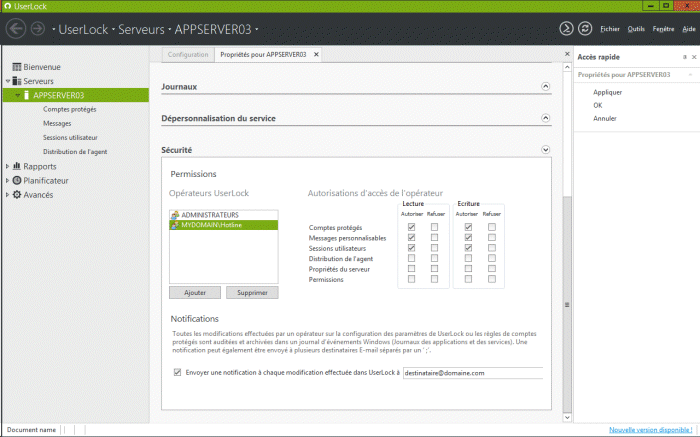Click the MYDOMAIN\Hotline group icon

pos(175,225)
